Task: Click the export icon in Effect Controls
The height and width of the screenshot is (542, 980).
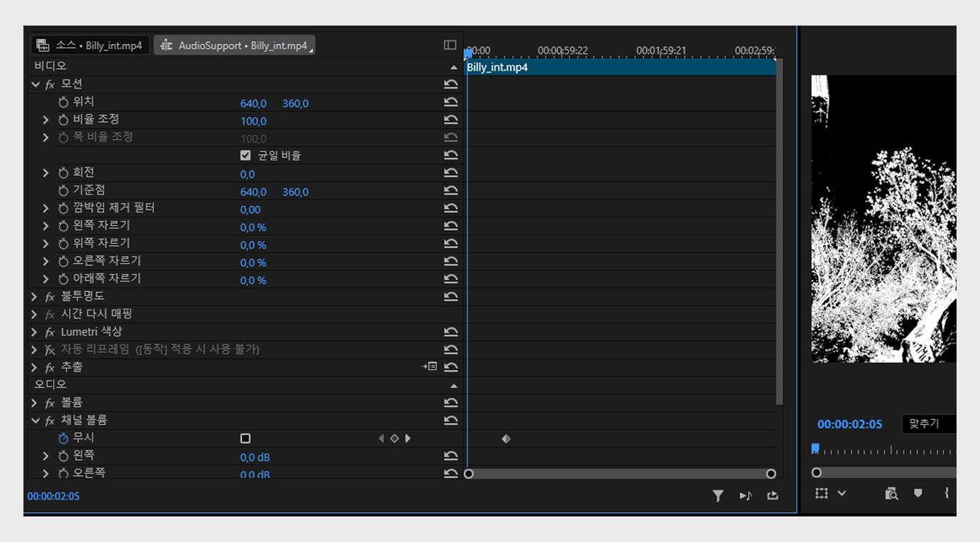Action: [x=773, y=496]
